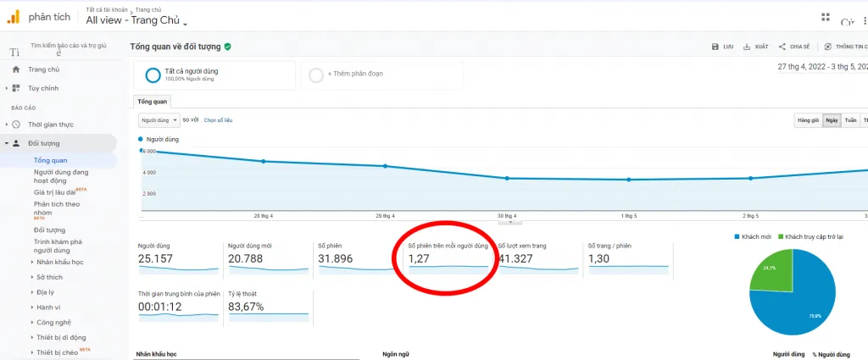Open Tổng quan in the sidebar
Screen dimensions: 868x360
point(50,160)
